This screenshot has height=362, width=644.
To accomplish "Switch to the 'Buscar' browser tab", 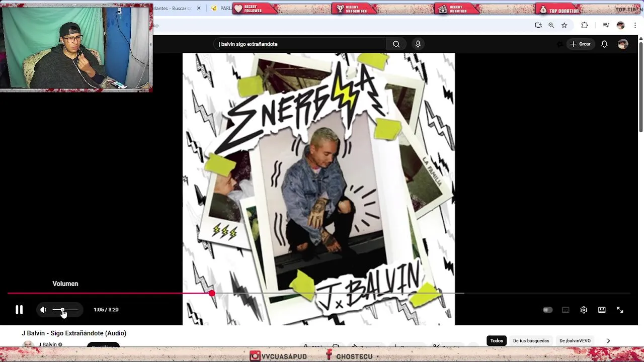I will coord(174,9).
